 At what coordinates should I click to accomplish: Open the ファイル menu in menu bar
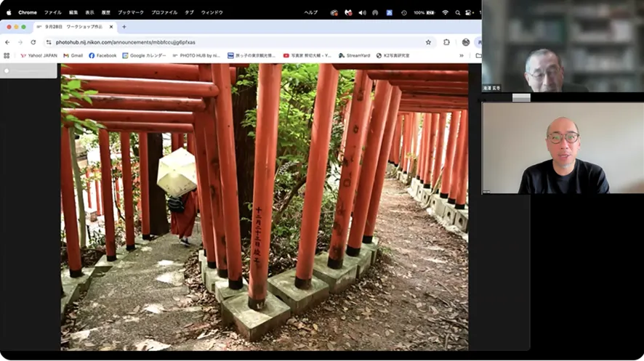tap(52, 12)
